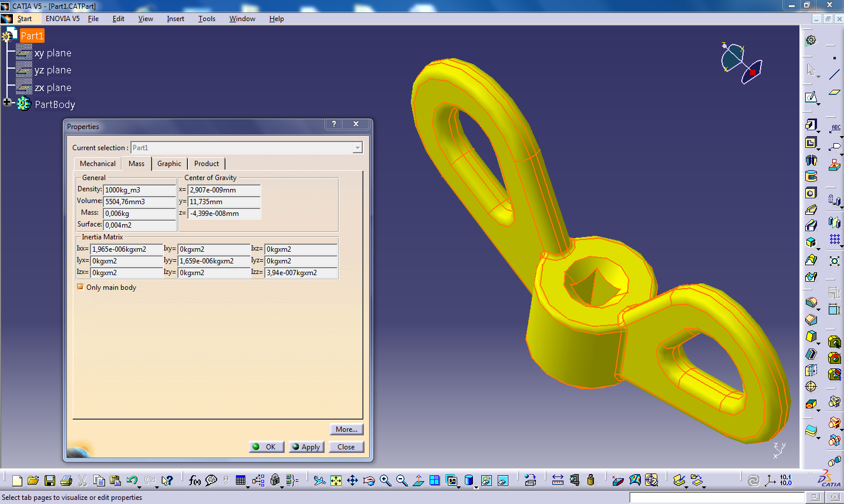Expand the PartBody tree node
The height and width of the screenshot is (504, 844).
tap(6, 102)
